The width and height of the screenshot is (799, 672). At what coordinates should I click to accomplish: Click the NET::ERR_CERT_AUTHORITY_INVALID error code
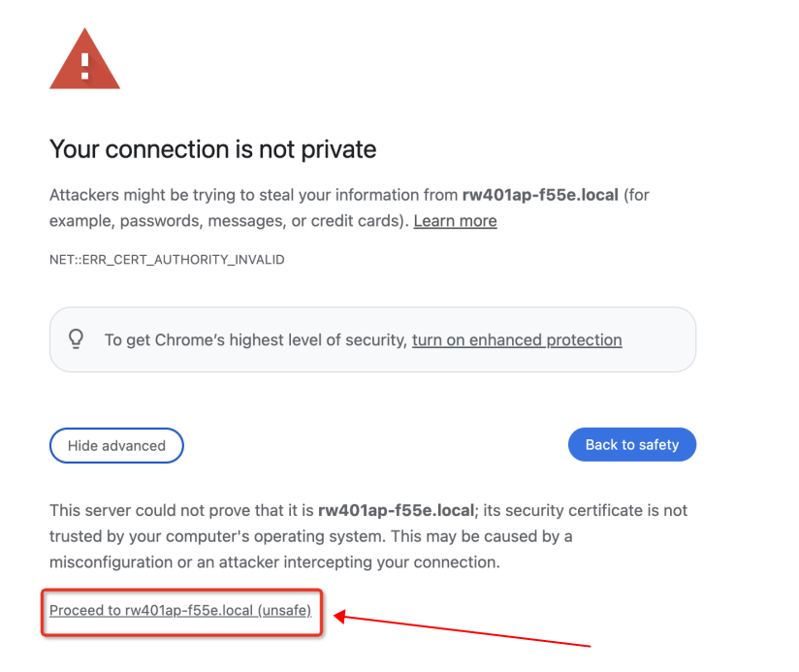[x=167, y=259]
